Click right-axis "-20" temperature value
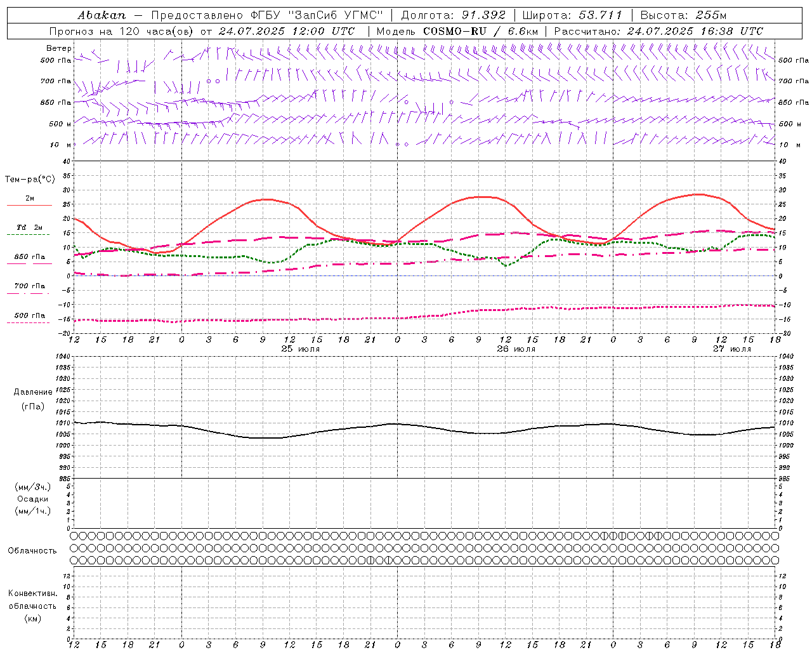The width and height of the screenshot is (812, 650). click(x=783, y=333)
